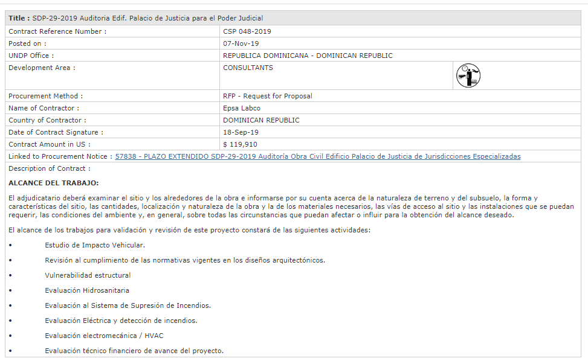Click the posted date 07-Nov-19

coord(241,44)
